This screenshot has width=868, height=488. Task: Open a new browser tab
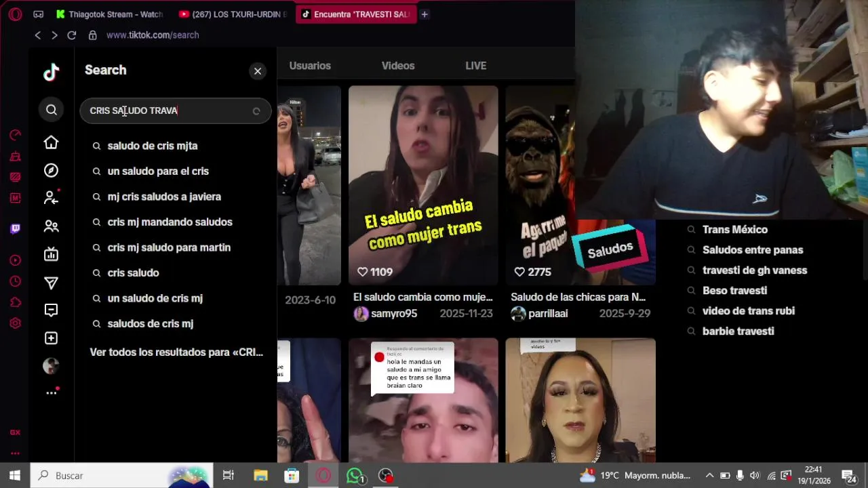point(425,14)
